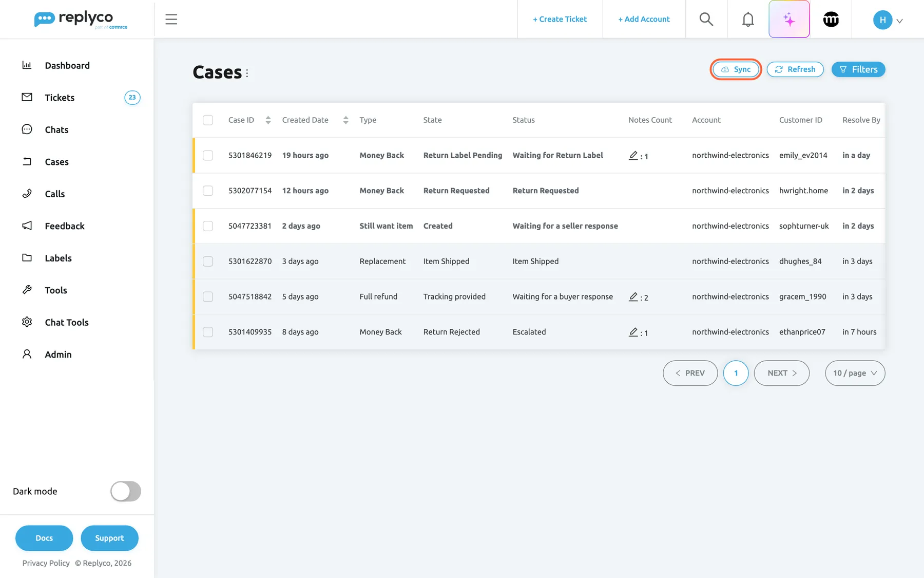Check the select-all checkbox in table header
The image size is (924, 578).
point(208,120)
